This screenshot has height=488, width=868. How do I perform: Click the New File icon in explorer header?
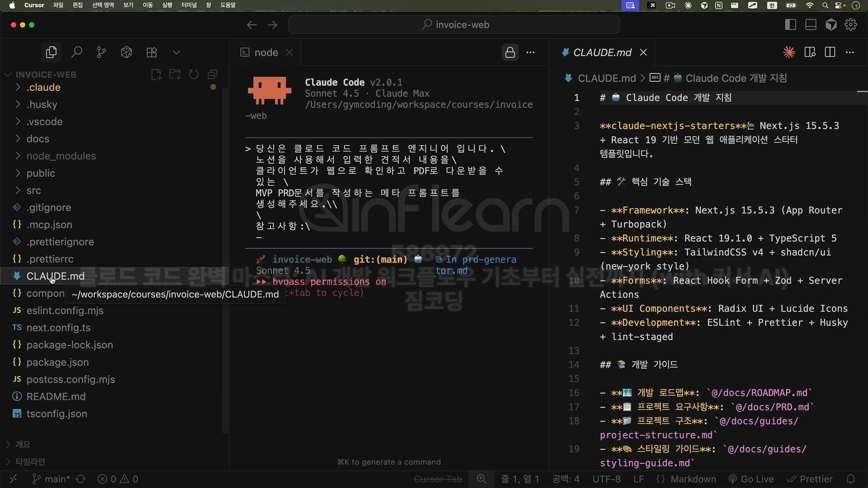click(156, 75)
